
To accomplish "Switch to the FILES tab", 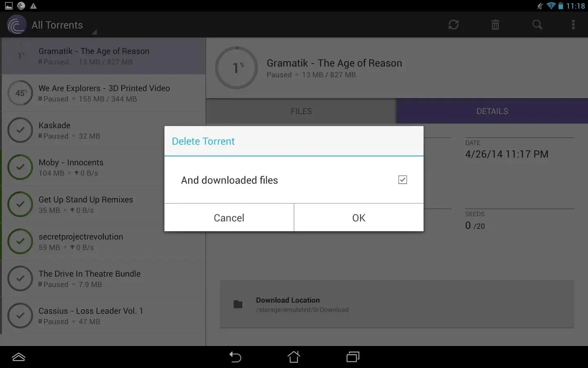I will coord(301,111).
